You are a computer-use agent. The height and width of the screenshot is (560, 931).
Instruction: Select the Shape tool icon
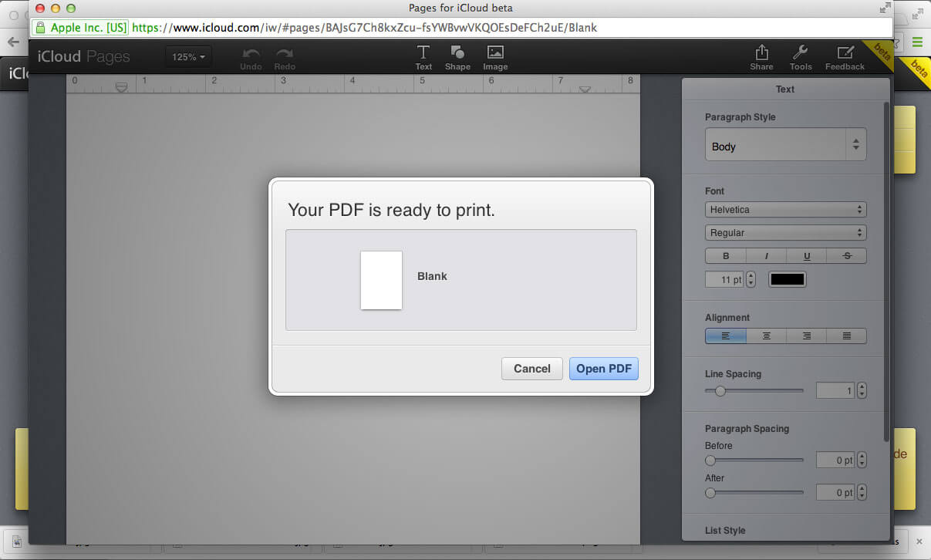click(457, 53)
